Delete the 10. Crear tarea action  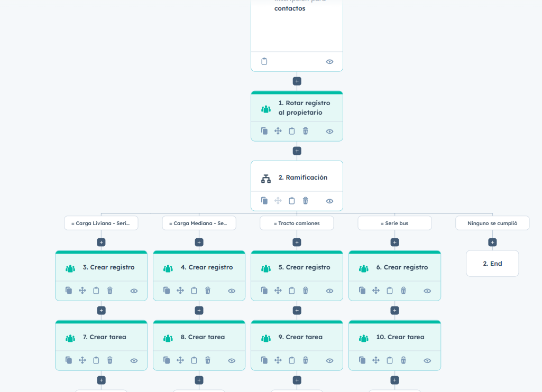pyautogui.click(x=403, y=360)
